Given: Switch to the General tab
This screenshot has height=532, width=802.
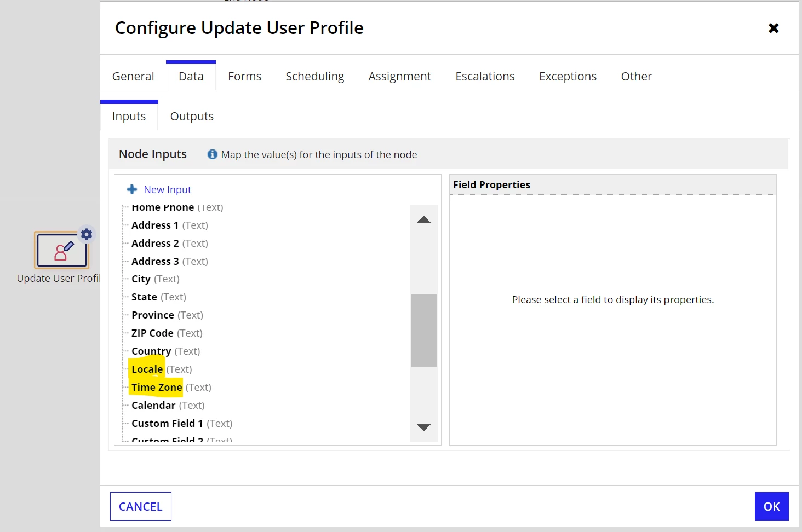Looking at the screenshot, I should click(133, 77).
